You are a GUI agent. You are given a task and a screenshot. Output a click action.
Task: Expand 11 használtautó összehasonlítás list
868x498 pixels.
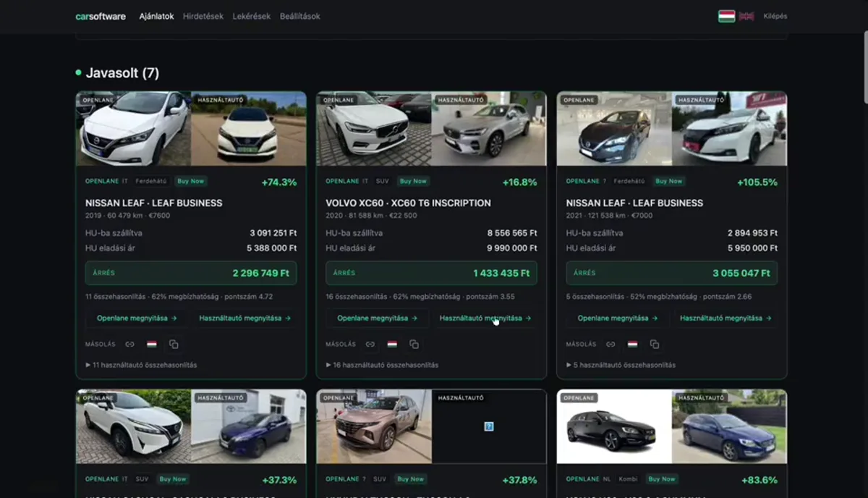tap(141, 365)
